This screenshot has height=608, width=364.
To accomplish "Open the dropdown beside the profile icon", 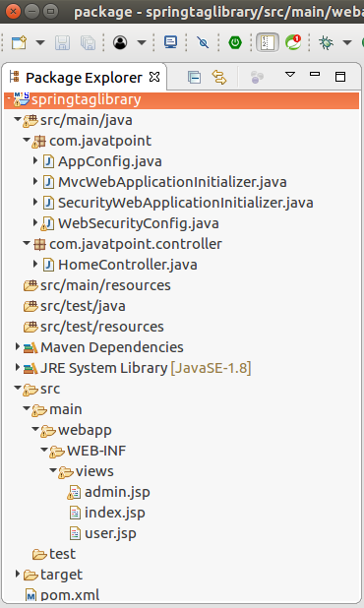I will click(x=142, y=42).
